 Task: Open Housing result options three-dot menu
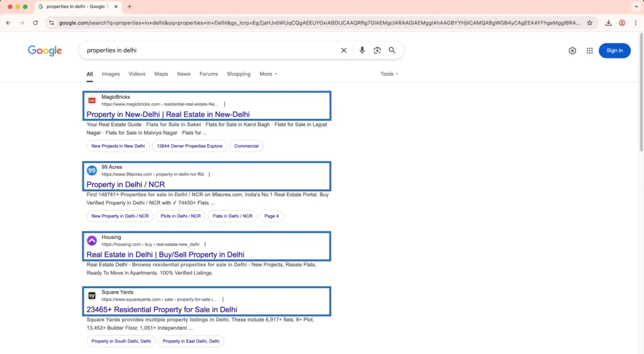[205, 245]
